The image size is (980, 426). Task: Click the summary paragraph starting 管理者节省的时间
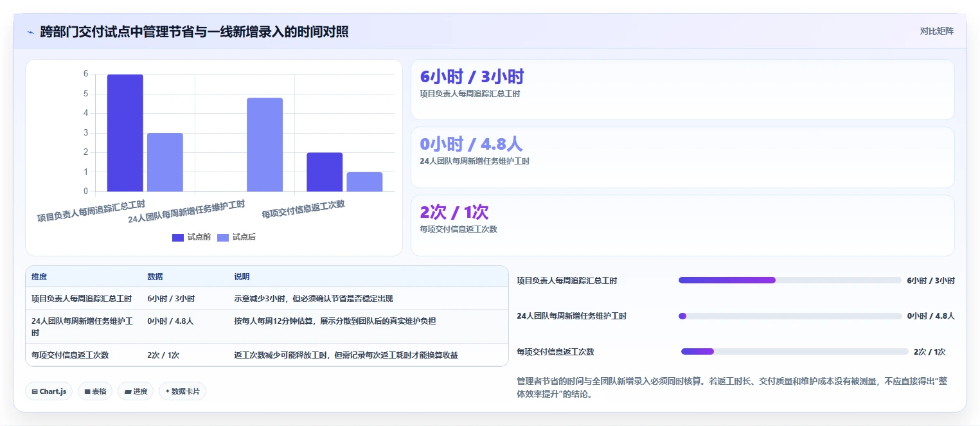click(x=732, y=388)
